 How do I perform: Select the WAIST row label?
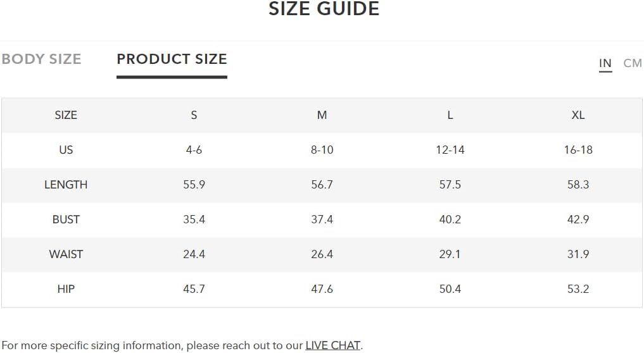66,254
